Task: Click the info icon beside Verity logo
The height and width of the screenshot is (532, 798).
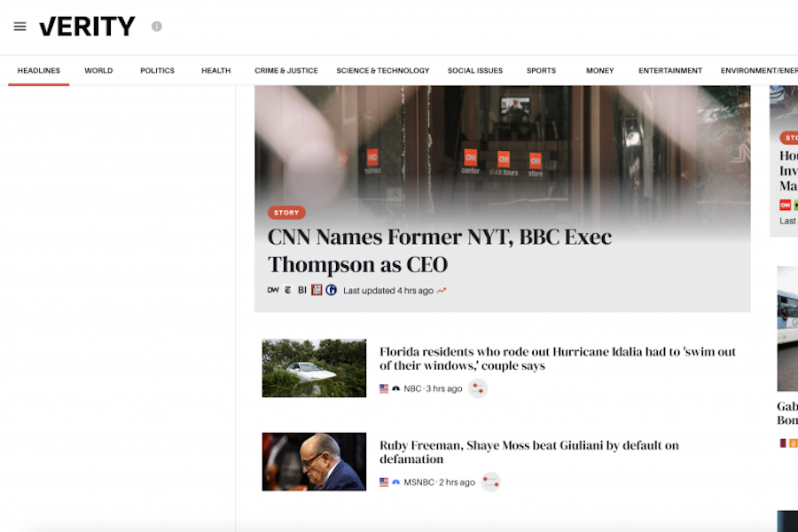Action: tap(157, 27)
